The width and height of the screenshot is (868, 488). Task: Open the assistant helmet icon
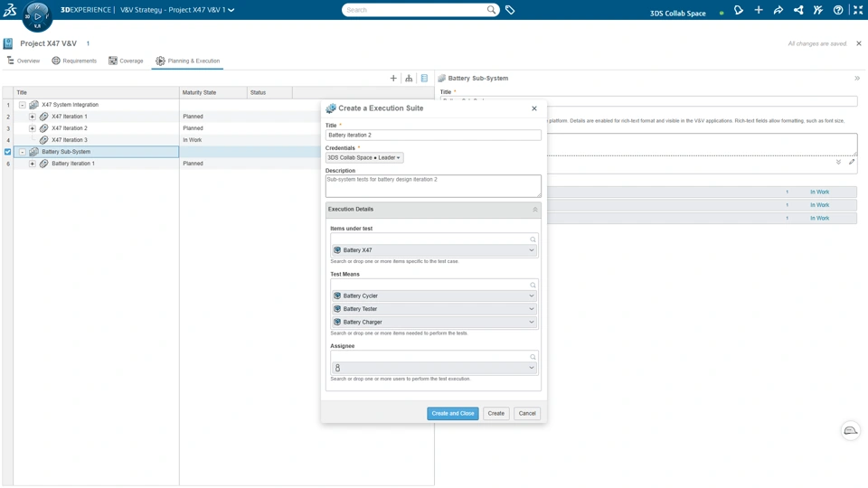850,430
